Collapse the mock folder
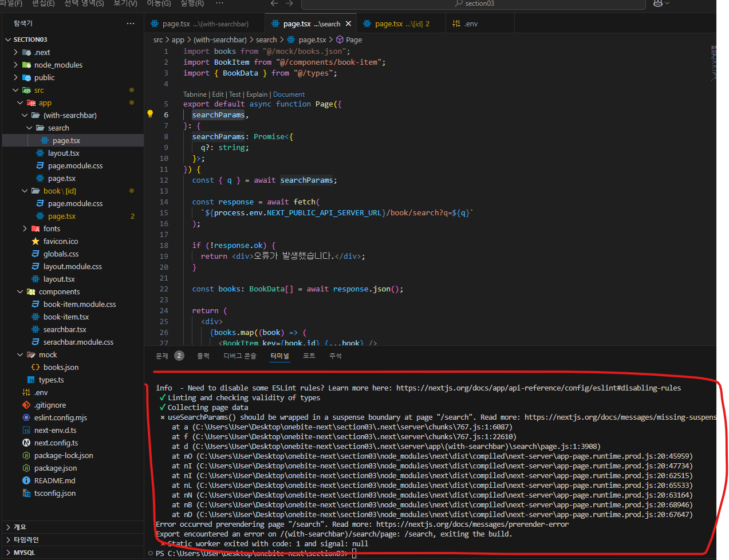Screen dimensions: 729x560 (72, 354)
